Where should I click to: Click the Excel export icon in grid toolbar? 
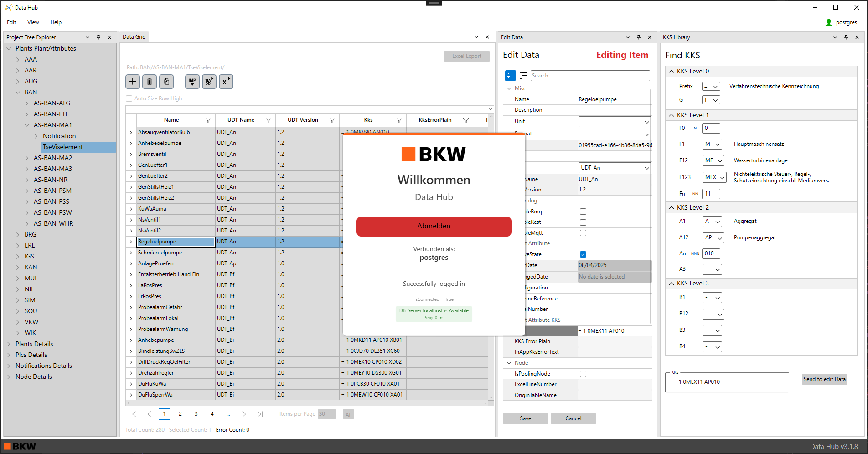click(x=226, y=82)
